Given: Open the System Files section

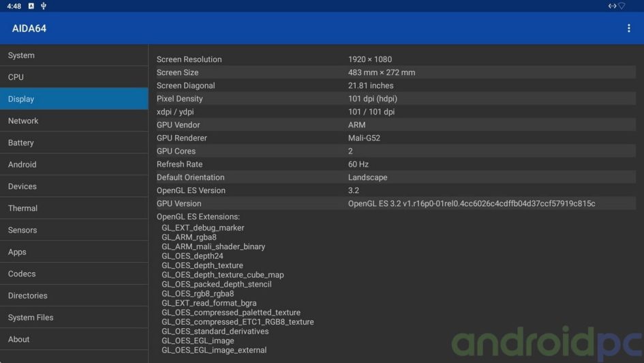Looking at the screenshot, I should [x=74, y=317].
